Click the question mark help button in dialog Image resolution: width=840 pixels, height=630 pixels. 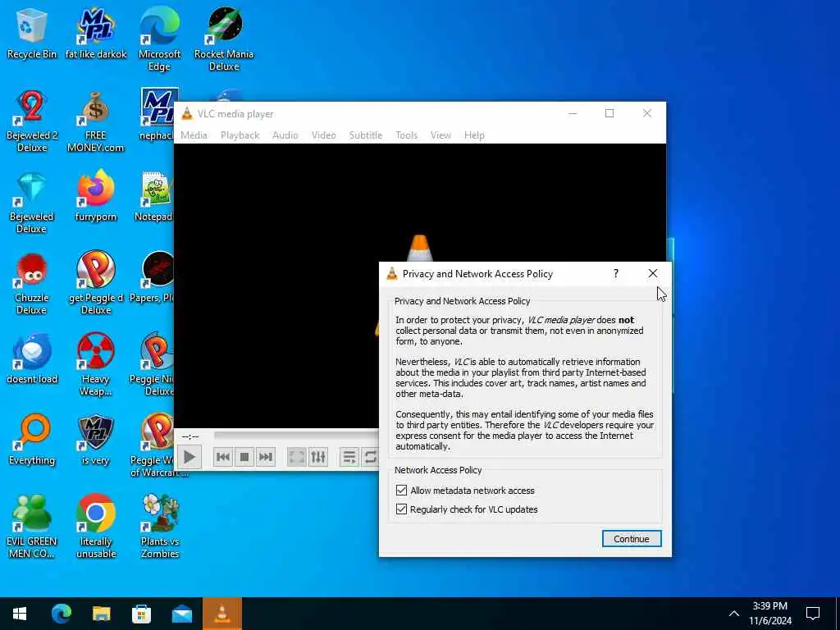click(x=616, y=274)
